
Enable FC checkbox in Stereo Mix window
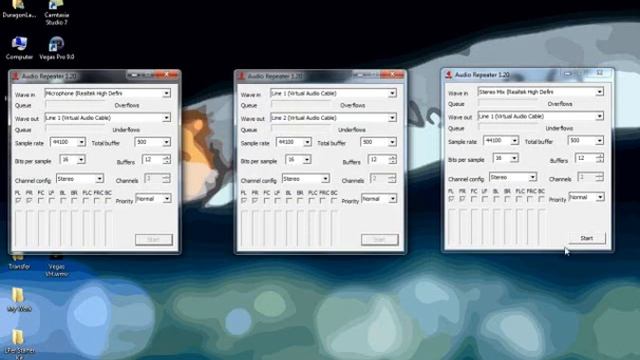tap(473, 199)
